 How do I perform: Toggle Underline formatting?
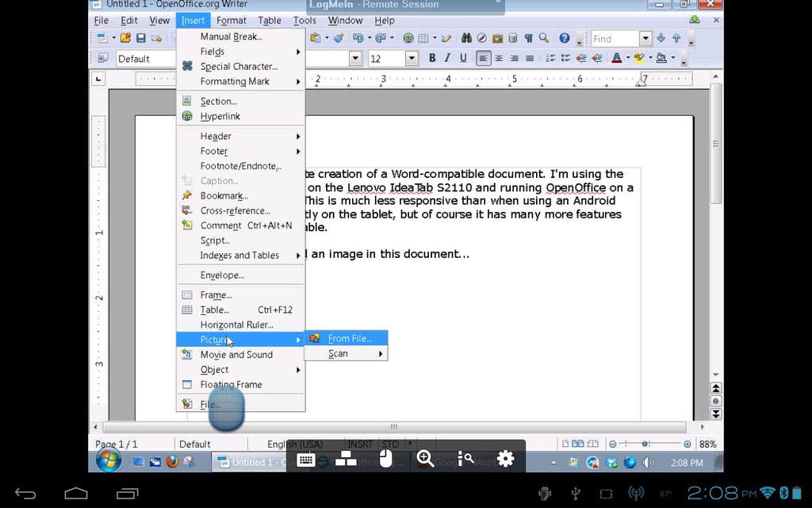click(x=463, y=58)
